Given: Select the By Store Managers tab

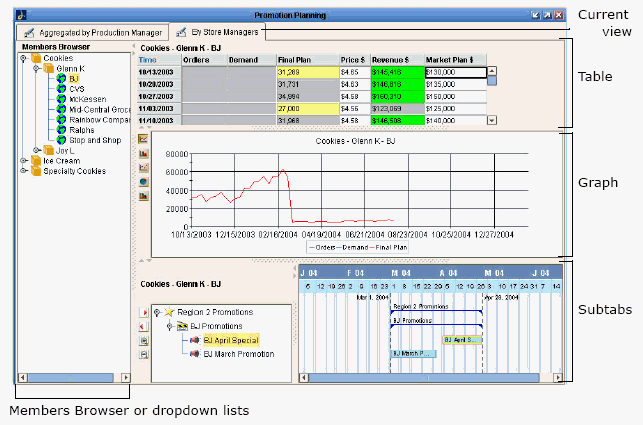Looking at the screenshot, I should (x=217, y=32).
